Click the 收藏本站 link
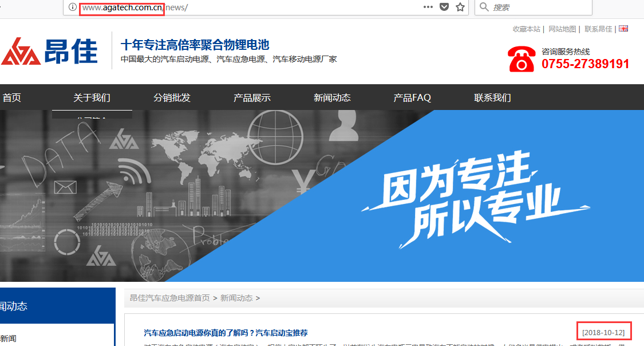This screenshot has height=346, width=644. point(526,29)
